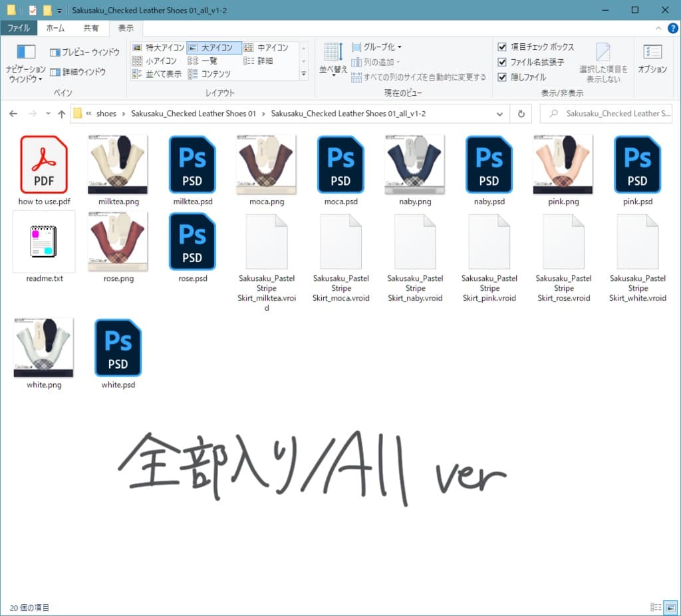Uncheck the ファイル名拡張子 checkbox
The width and height of the screenshot is (681, 616).
503,62
